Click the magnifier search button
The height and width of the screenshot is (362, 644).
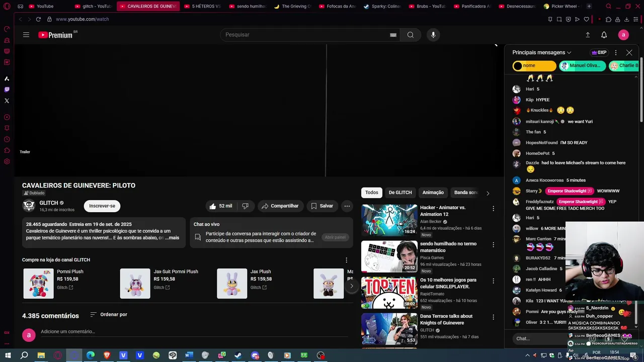point(411,35)
